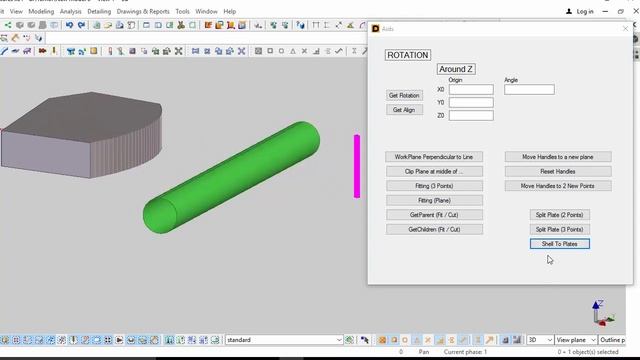This screenshot has width=640, height=360.
Task: Open the Tools menu
Action: click(182, 11)
